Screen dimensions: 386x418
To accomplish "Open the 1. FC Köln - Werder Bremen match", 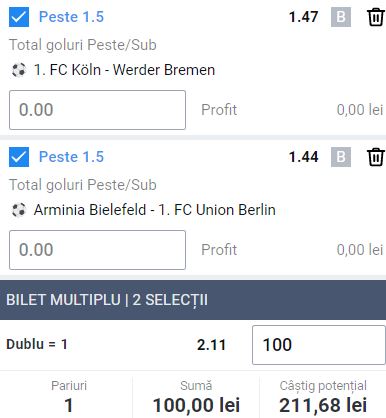I will (124, 70).
